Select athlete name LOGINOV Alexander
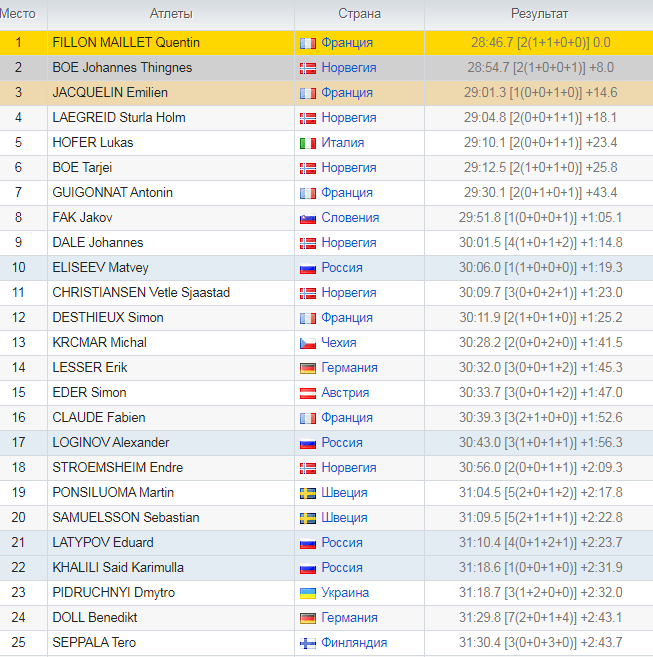The image size is (653, 657). [x=111, y=442]
